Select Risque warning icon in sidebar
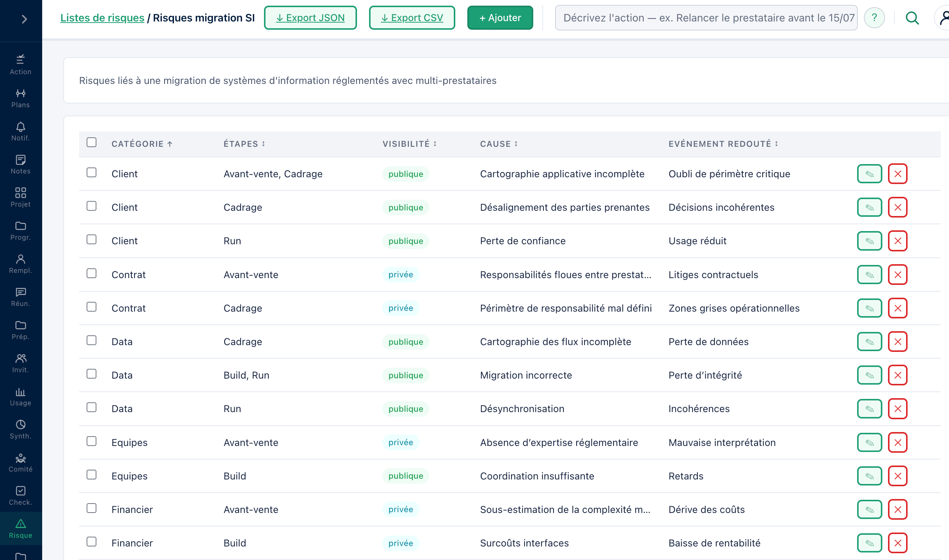The image size is (949, 560). tap(21, 529)
